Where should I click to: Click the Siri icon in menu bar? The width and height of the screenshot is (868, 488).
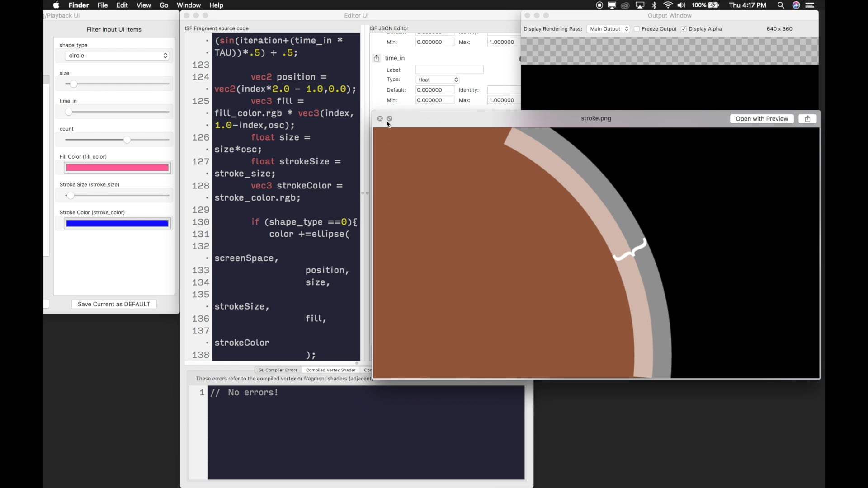pyautogui.click(x=796, y=5)
